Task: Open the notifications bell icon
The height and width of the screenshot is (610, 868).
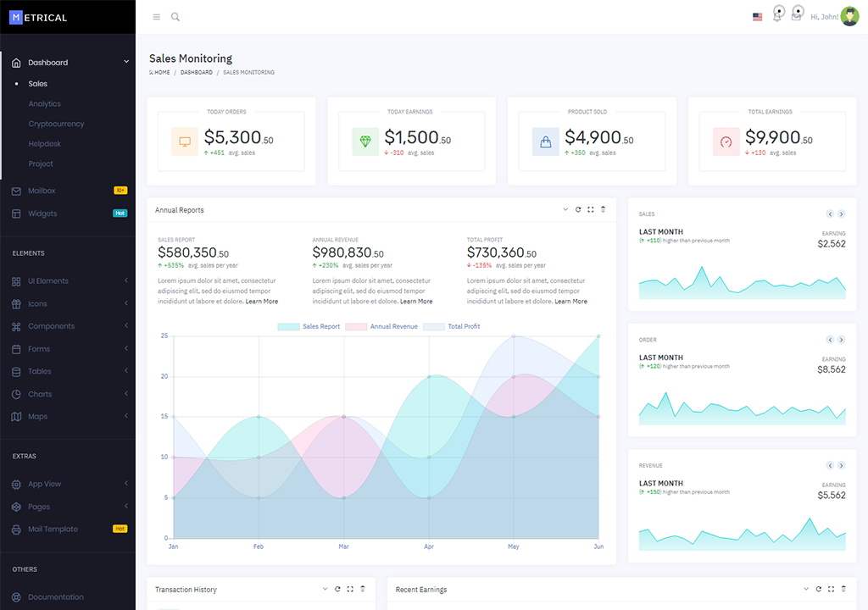Action: 776,17
